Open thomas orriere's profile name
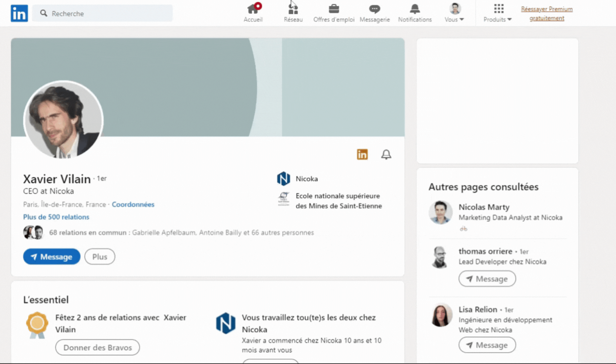 [485, 251]
